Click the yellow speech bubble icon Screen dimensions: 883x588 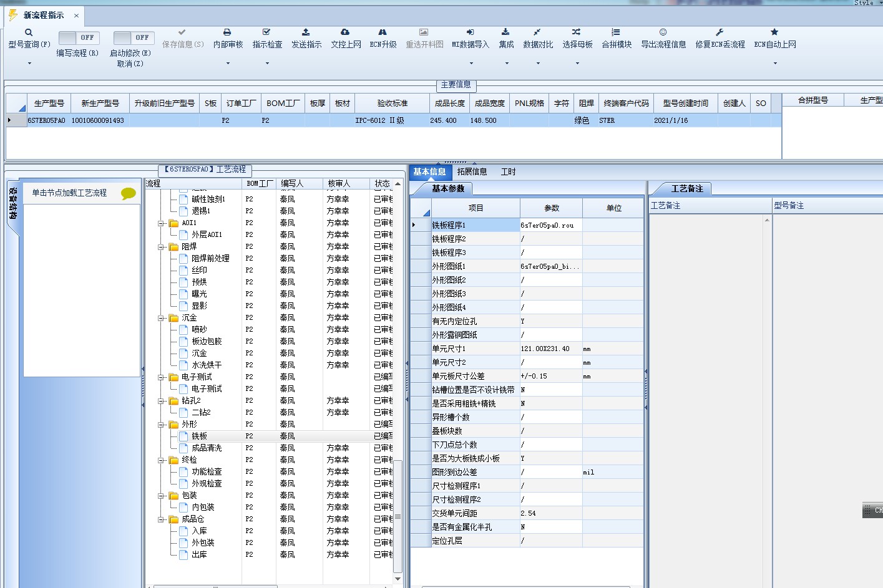(x=128, y=193)
